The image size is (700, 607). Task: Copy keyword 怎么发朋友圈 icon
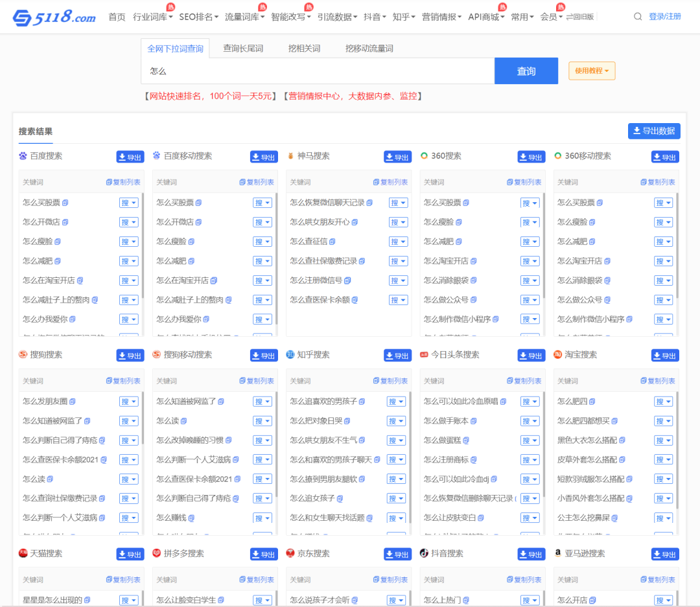tap(73, 401)
